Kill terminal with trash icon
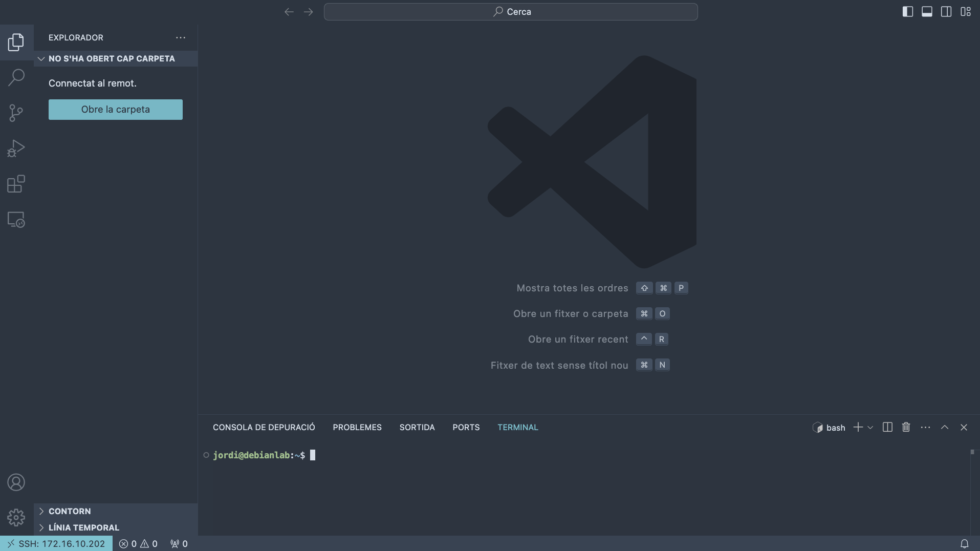Viewport: 980px width, 551px height. click(906, 428)
